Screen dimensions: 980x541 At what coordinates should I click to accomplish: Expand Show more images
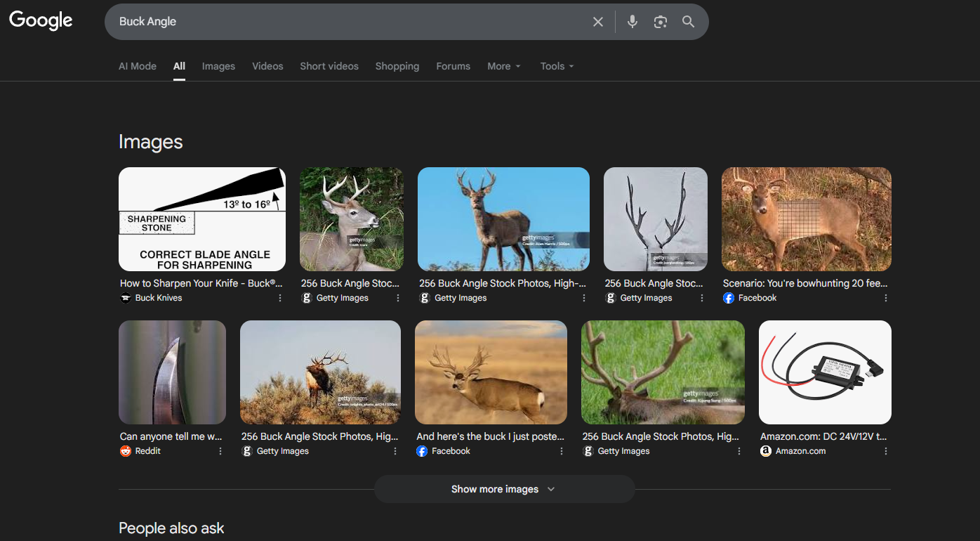pos(504,489)
